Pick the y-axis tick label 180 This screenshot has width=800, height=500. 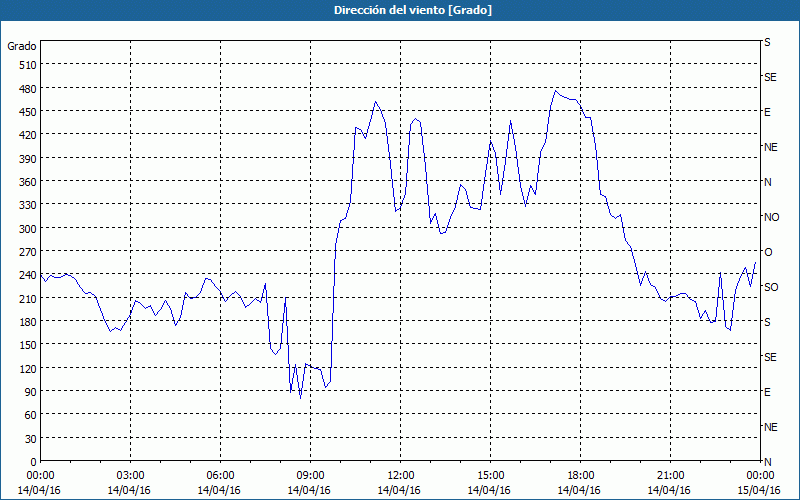tap(28, 322)
